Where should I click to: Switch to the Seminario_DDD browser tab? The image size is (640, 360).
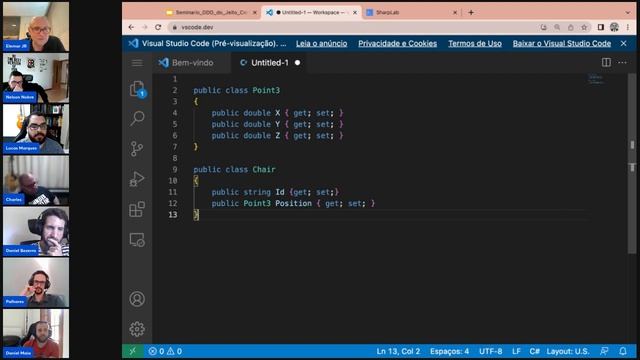pyautogui.click(x=211, y=12)
